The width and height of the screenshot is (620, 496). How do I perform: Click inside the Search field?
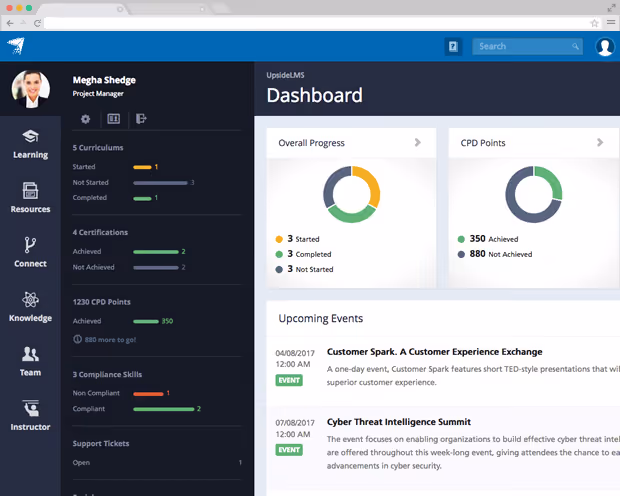coord(527,47)
